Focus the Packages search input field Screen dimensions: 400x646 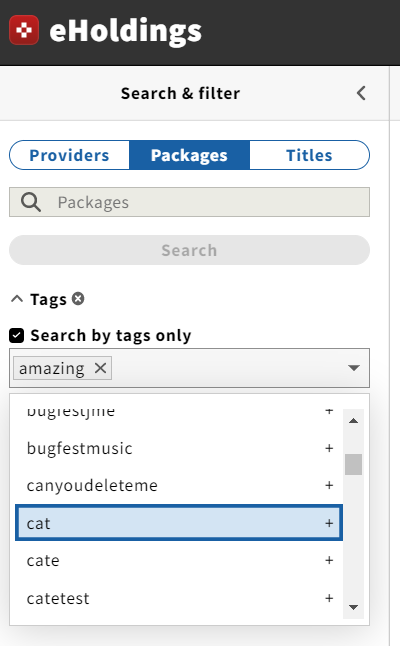189,202
